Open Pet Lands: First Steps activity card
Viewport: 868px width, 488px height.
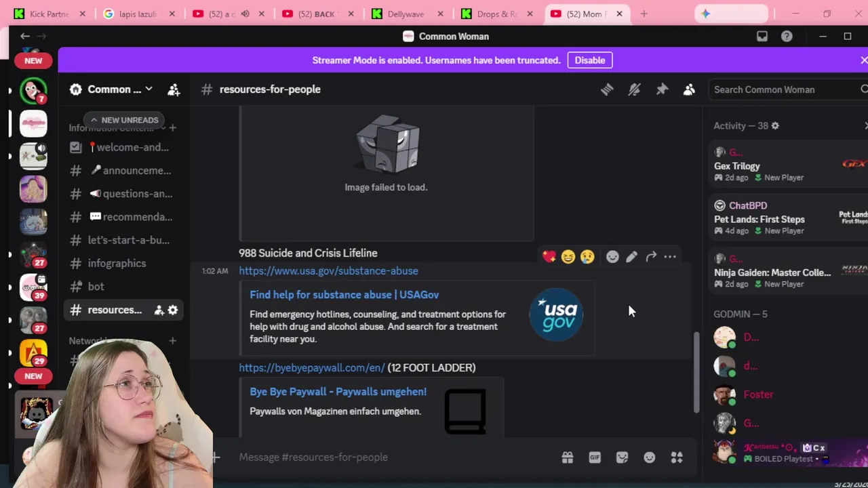tap(788, 218)
